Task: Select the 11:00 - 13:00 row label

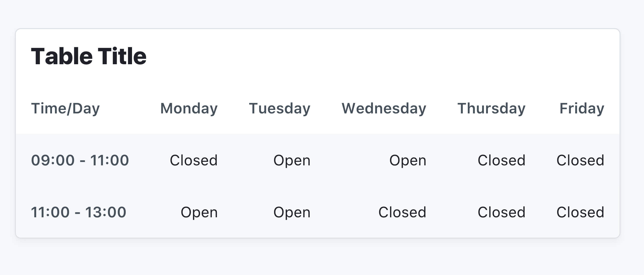Action: 78,212
